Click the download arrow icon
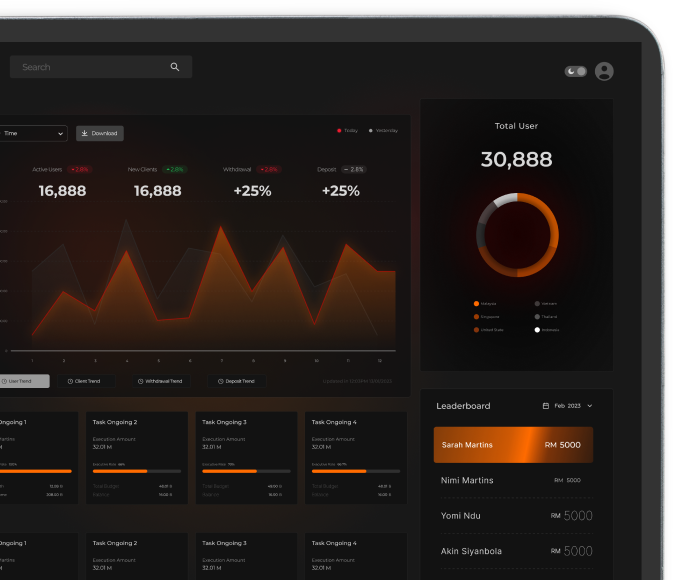 click(85, 133)
